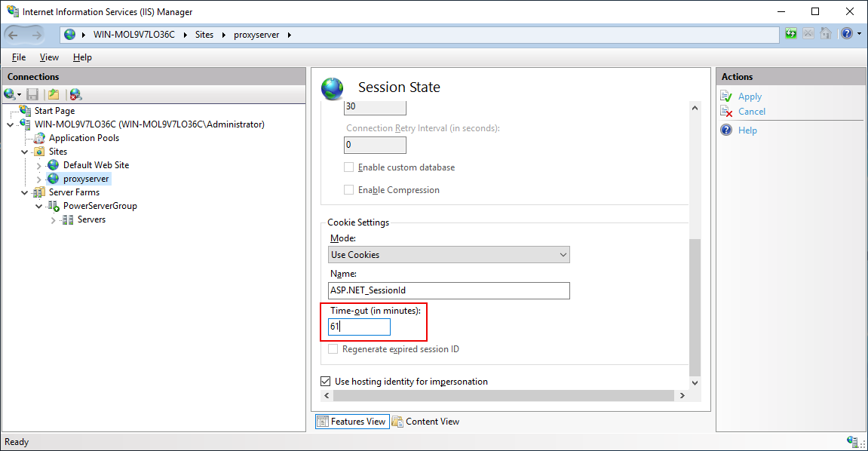
Task: Click Apply link in Actions pane
Action: click(750, 97)
